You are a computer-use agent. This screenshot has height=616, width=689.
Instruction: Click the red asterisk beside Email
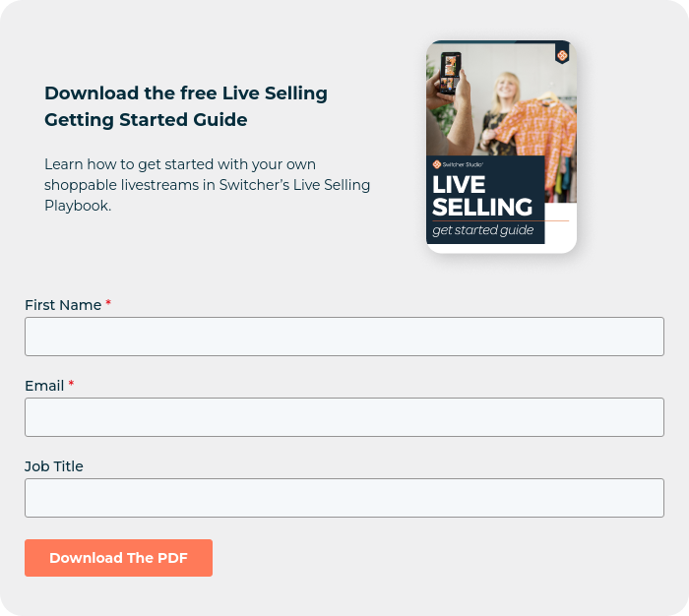71,385
